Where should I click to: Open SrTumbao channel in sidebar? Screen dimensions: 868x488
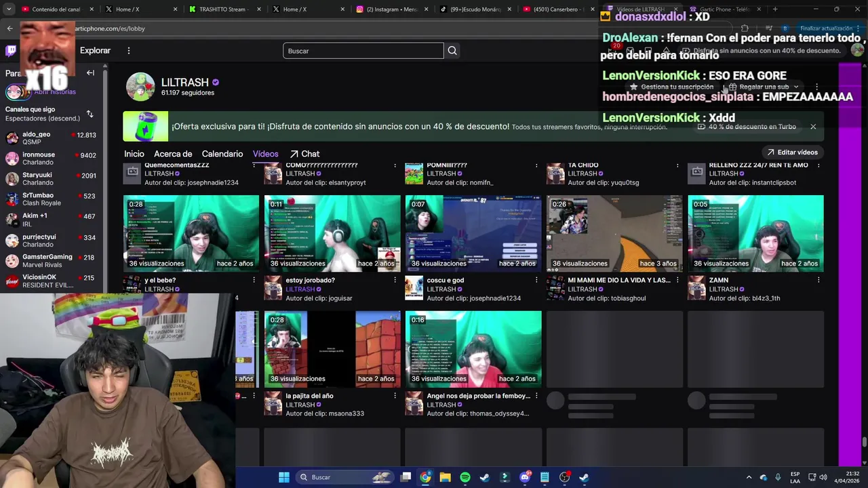52,199
